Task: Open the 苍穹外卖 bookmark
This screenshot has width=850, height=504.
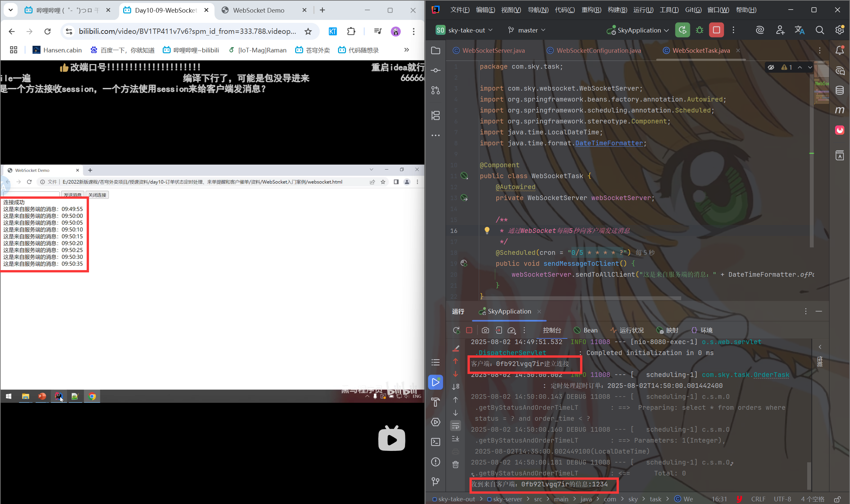Action: pyautogui.click(x=312, y=50)
